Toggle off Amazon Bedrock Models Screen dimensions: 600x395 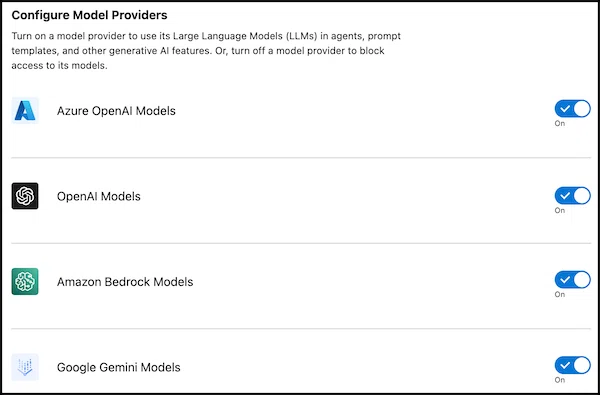pyautogui.click(x=572, y=280)
